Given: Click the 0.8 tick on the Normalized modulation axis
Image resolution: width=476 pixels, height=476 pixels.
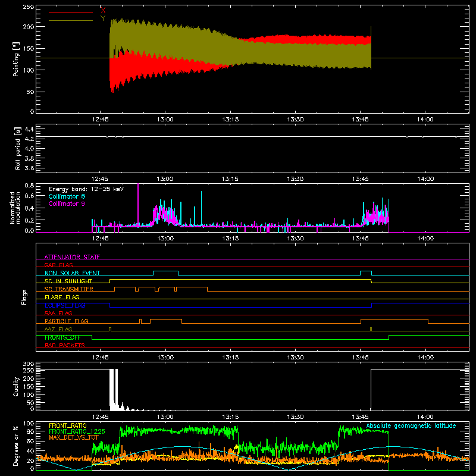Looking at the screenshot, I should (29, 185).
